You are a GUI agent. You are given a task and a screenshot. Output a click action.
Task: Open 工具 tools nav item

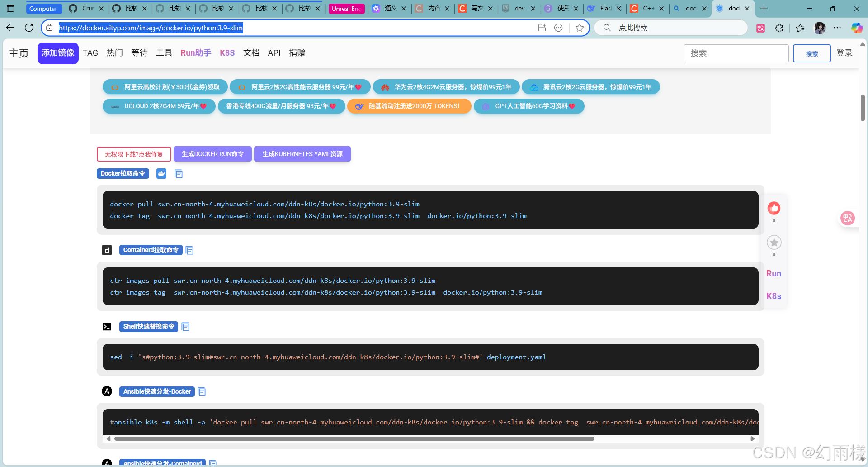pos(164,53)
